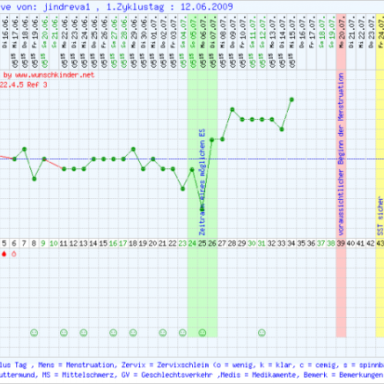This screenshot has width=384, height=384.
Task: Click the lowest temperature point on day 25
Action: pyautogui.click(x=202, y=209)
